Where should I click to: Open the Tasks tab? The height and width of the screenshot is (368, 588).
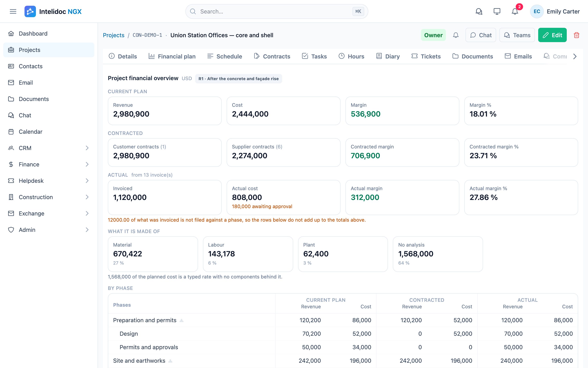click(x=314, y=56)
